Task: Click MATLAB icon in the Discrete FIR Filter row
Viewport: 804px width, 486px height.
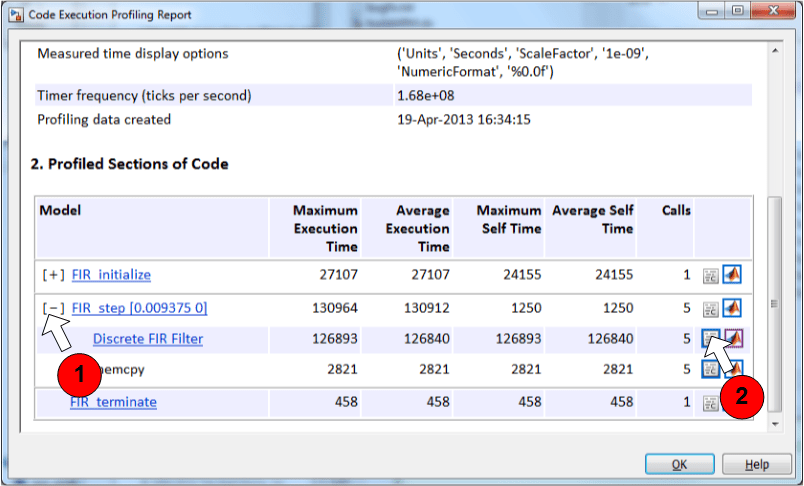Action: [733, 338]
